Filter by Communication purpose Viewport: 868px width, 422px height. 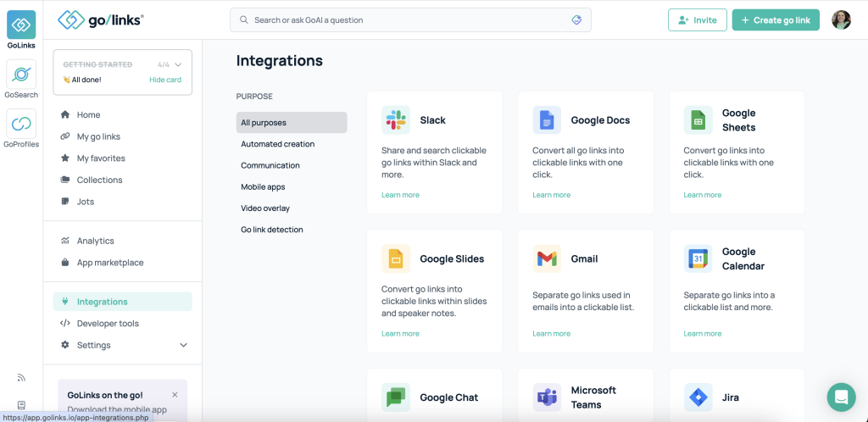pos(270,165)
